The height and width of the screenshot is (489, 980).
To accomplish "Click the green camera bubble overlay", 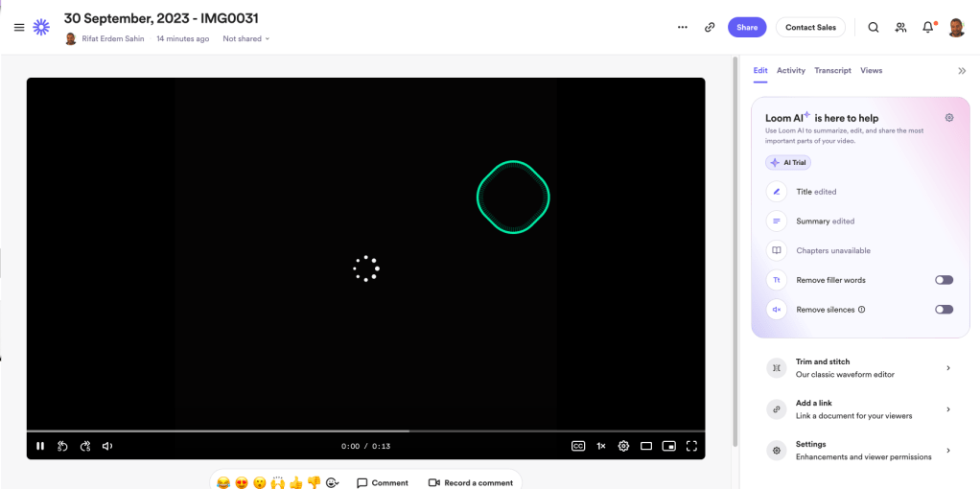I will (x=513, y=197).
